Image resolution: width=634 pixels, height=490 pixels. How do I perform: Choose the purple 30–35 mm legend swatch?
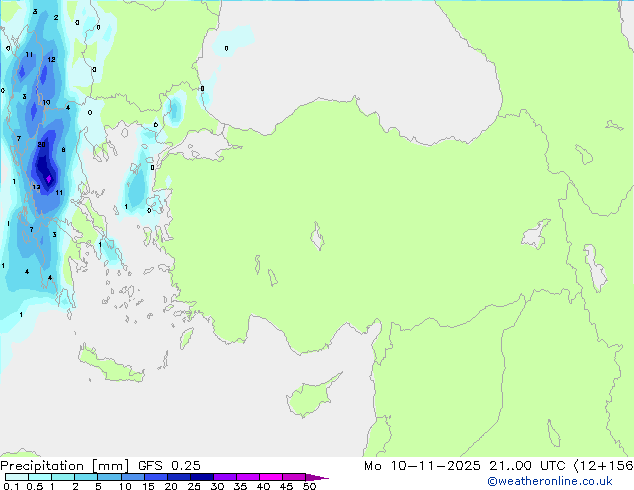(x=225, y=477)
